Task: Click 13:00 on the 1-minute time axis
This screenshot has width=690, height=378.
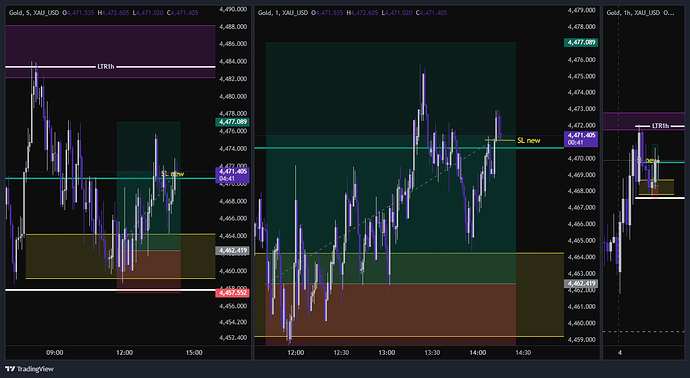Action: click(x=386, y=352)
